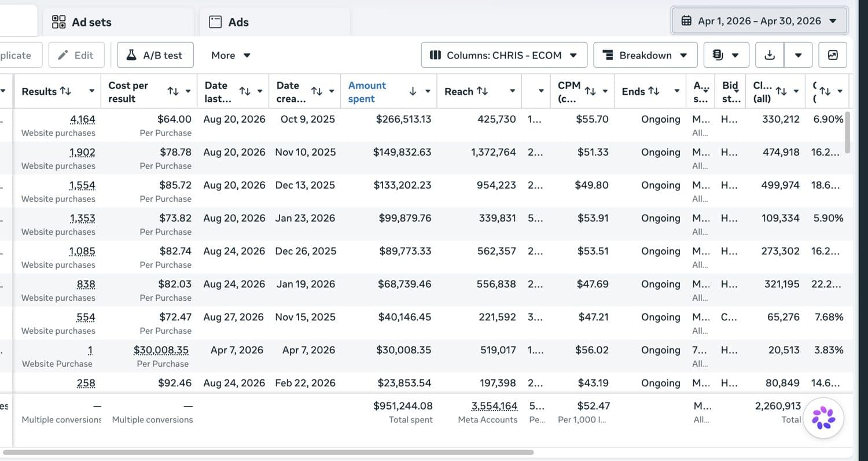
Task: Select the $266,513.13 amount spent cell
Action: pos(404,119)
